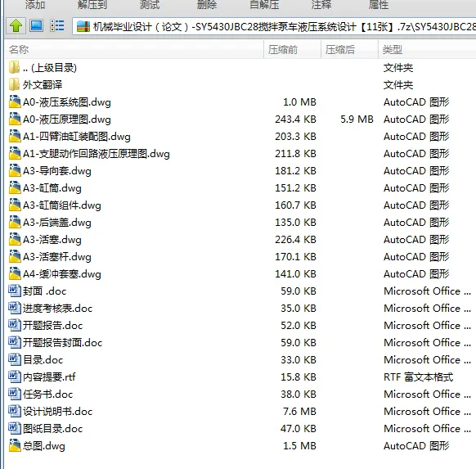Click DWG icon of A3-后端盖.dwg
Screen dimensions: 476x469
(x=15, y=222)
